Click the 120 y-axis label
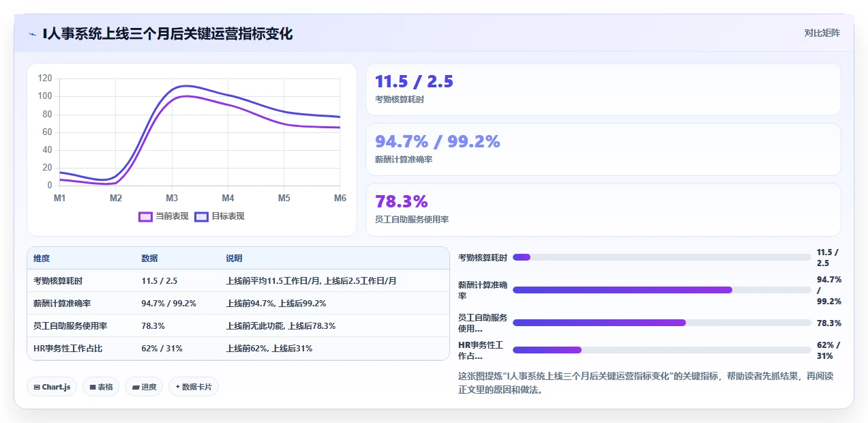 click(45, 78)
